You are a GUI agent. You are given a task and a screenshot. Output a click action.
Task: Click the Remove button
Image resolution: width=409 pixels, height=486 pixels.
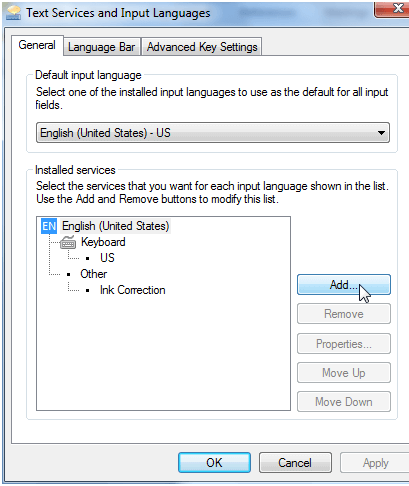pos(344,314)
